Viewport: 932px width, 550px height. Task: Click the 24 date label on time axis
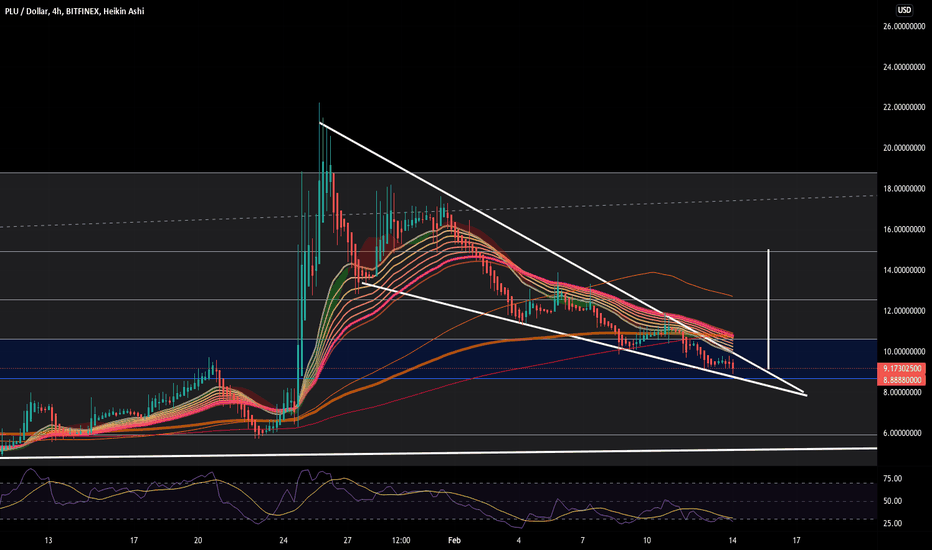(284, 540)
